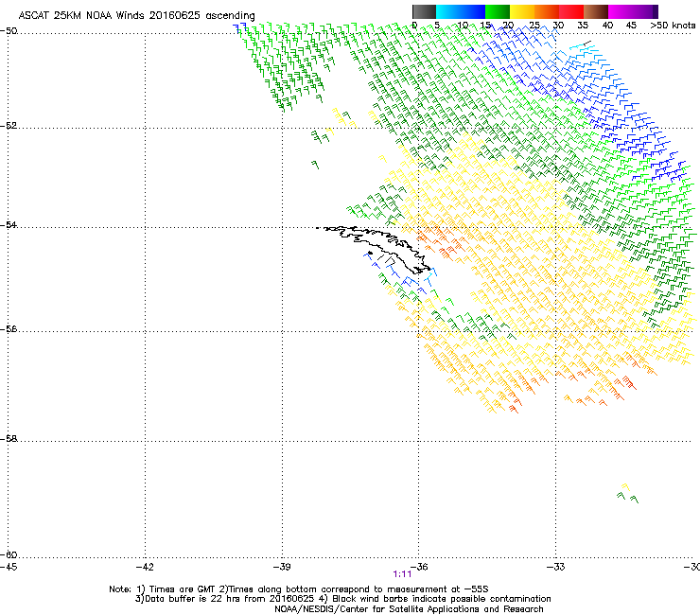Click the purple '1:11' pass time label

(402, 574)
